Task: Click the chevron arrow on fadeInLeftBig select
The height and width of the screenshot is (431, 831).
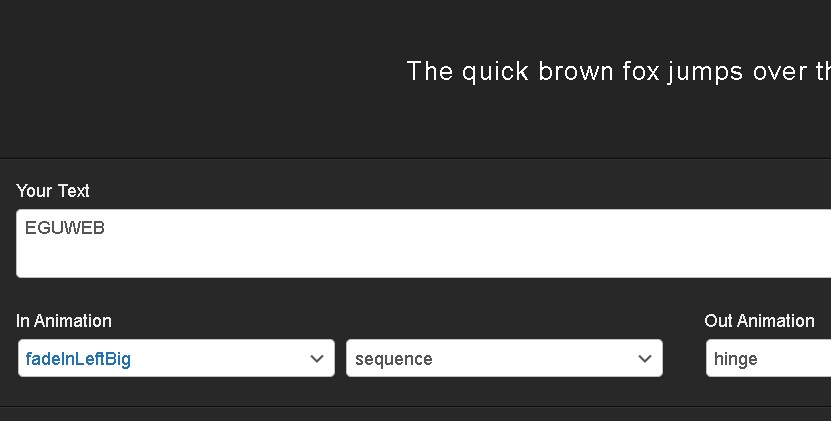Action: click(317, 359)
